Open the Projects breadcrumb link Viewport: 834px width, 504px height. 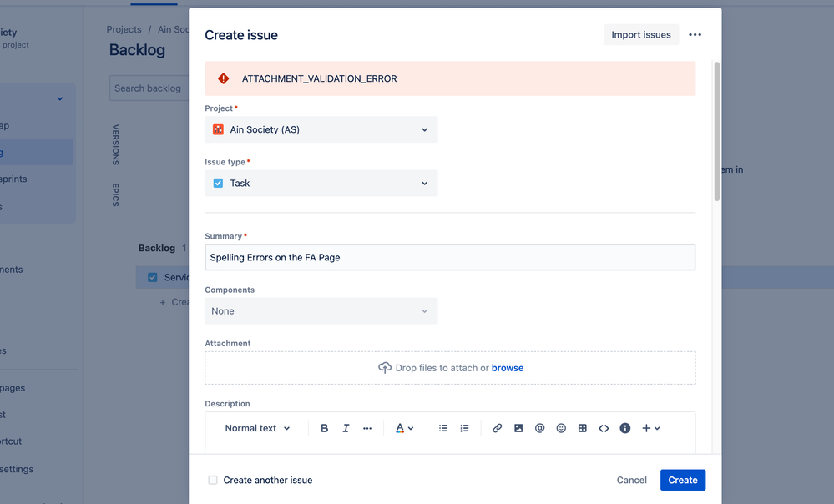124,29
